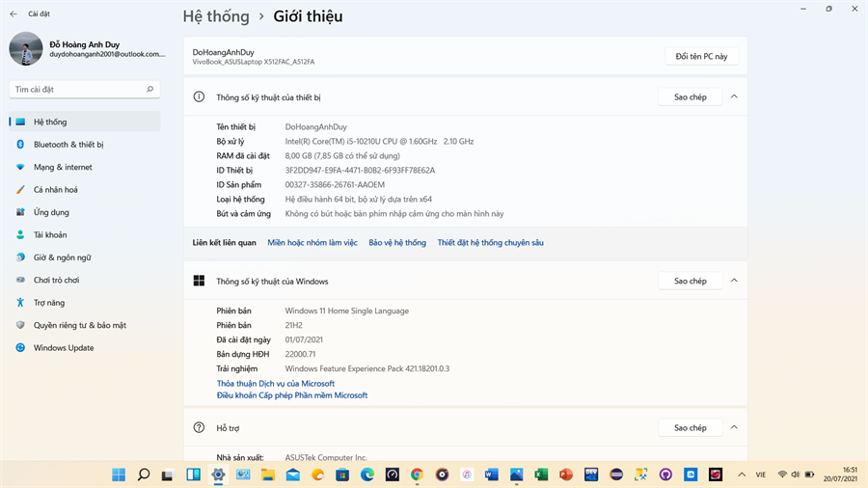Open Microsoft Word on taskbar
Viewport: 868px width, 488px height.
492,474
